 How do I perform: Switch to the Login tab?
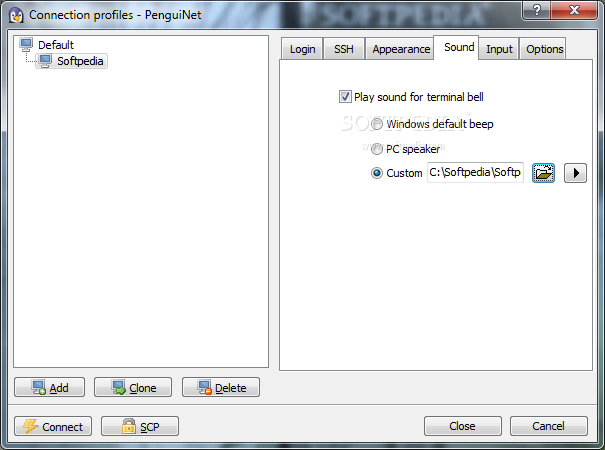click(x=302, y=49)
